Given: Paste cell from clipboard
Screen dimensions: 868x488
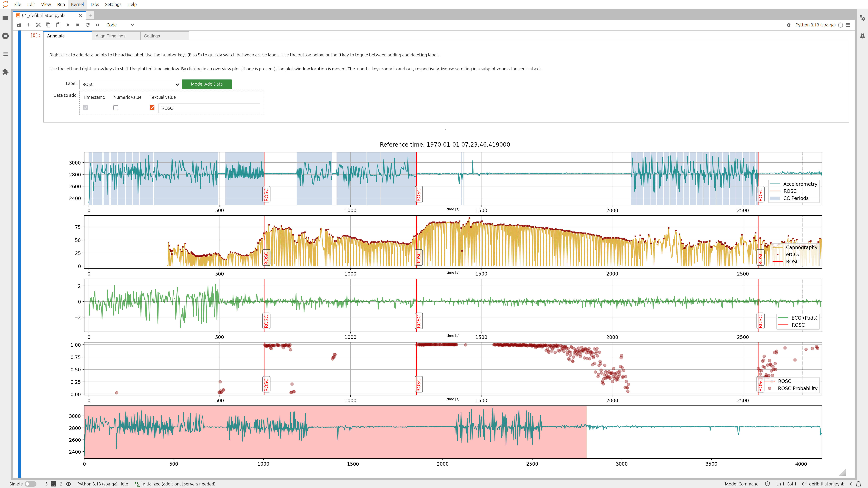Looking at the screenshot, I should point(58,25).
